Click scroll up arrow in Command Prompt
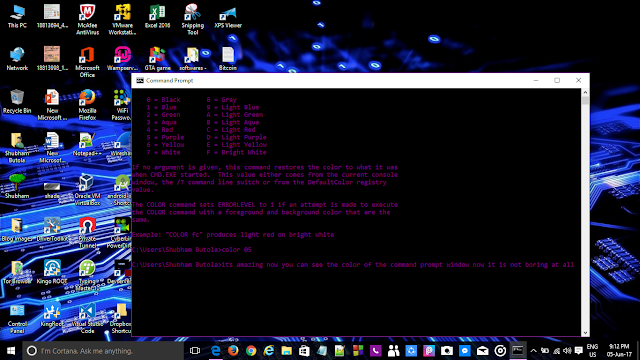640x360 pixels. [x=585, y=92]
